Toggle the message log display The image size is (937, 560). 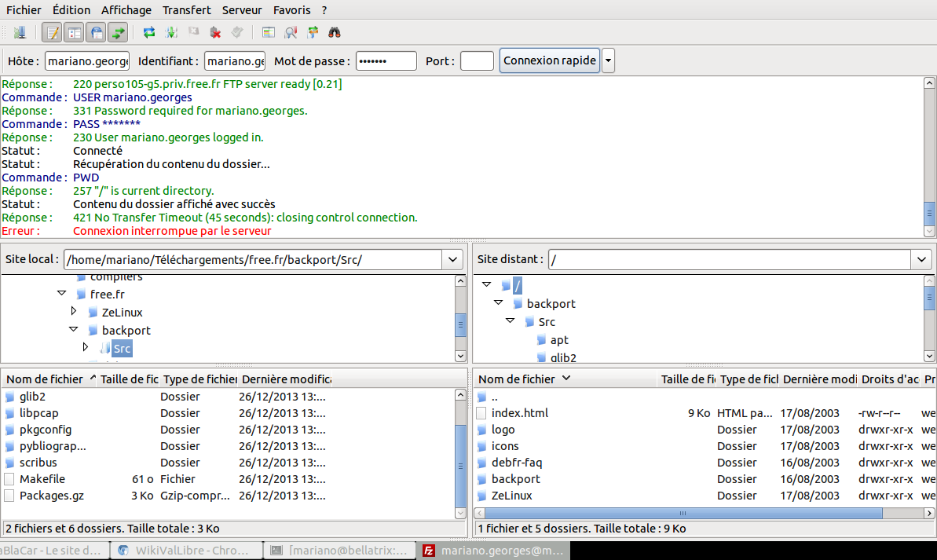pos(53,32)
